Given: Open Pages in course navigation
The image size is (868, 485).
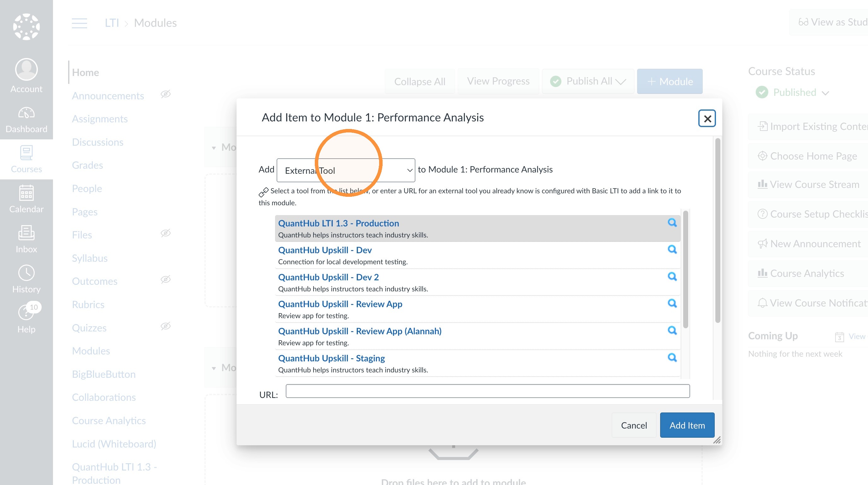Looking at the screenshot, I should [x=85, y=212].
